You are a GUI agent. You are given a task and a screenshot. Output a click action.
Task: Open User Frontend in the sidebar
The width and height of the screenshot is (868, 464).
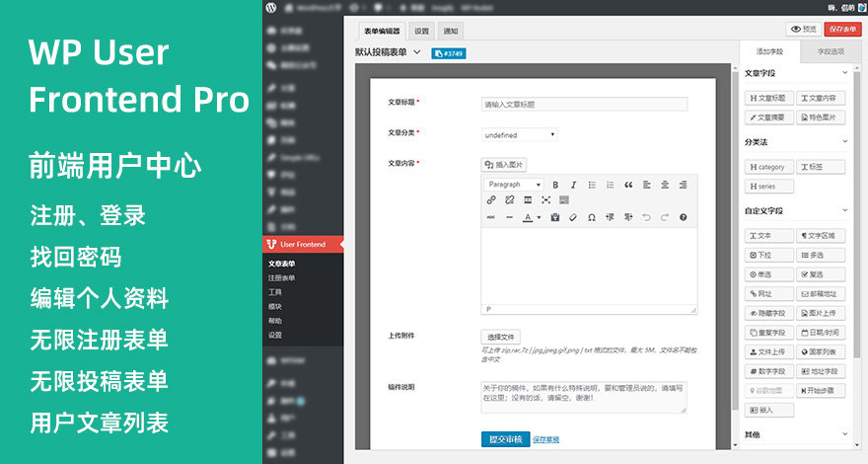[303, 244]
